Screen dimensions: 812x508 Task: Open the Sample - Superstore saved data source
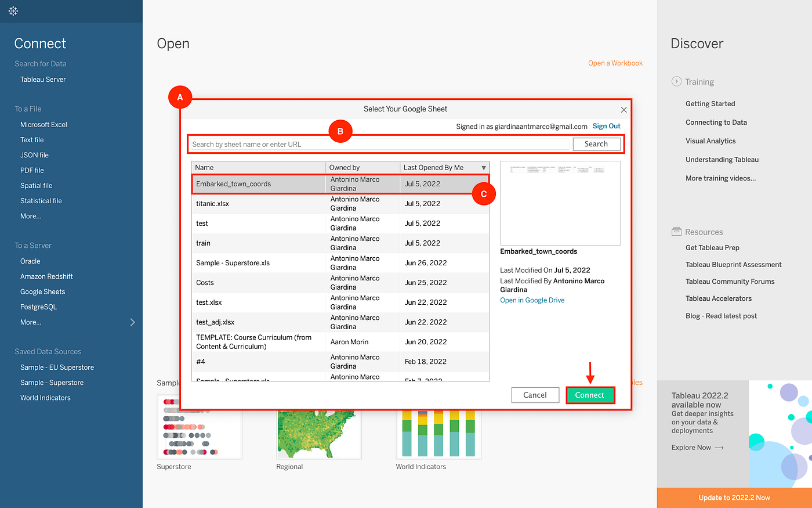pos(50,382)
